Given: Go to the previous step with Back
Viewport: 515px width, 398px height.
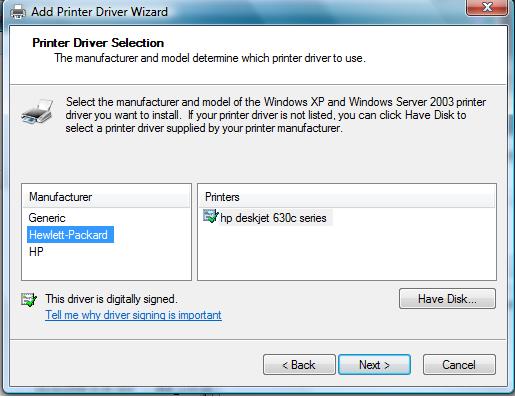Looking at the screenshot, I should click(x=299, y=365).
